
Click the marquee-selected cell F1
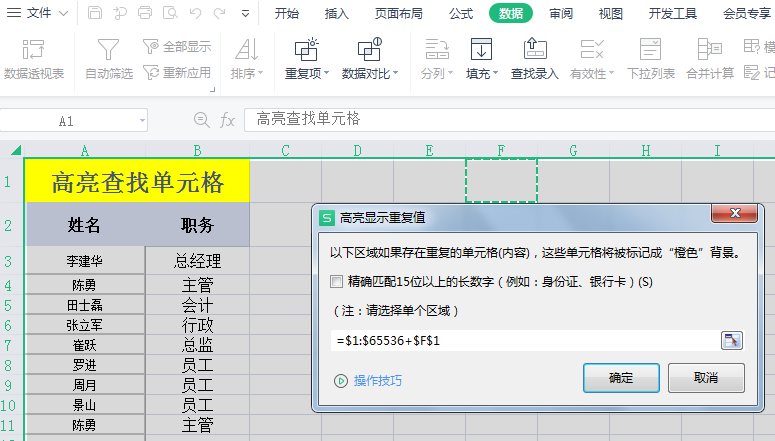501,181
